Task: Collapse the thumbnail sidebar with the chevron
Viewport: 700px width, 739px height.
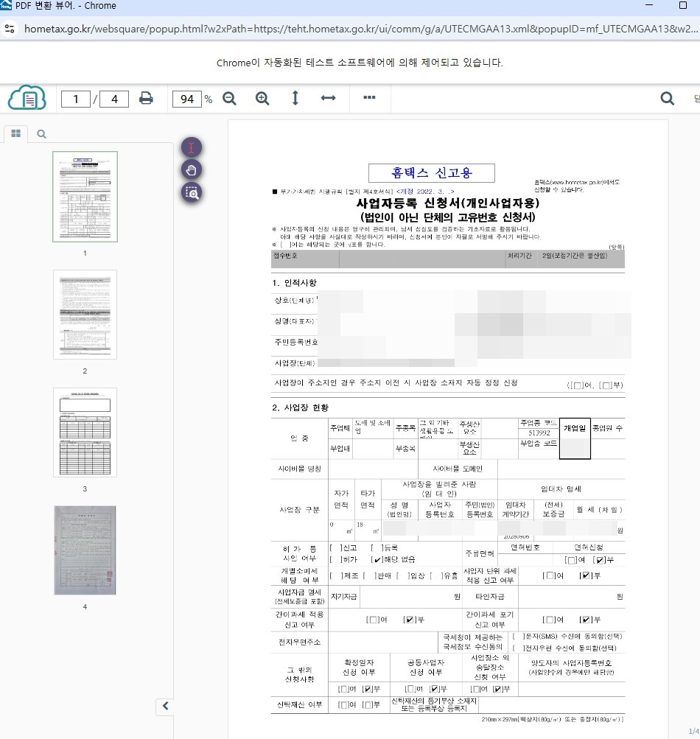Action: point(165,706)
